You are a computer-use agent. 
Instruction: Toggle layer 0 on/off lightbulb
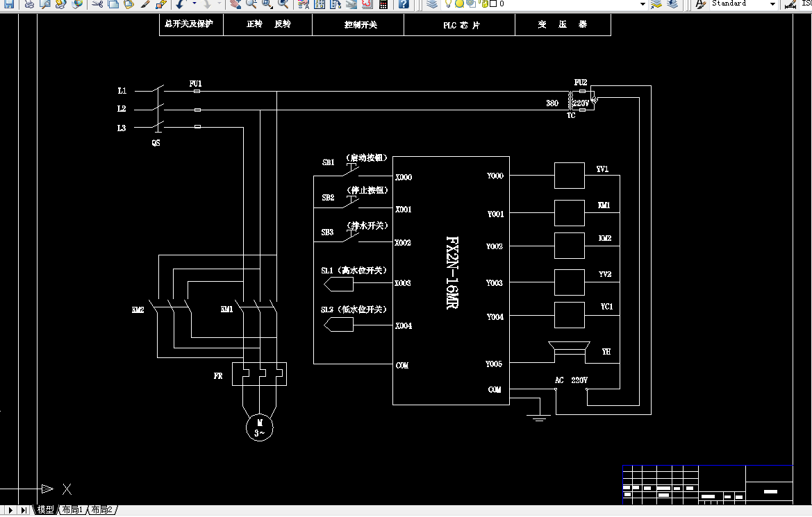pos(449,4)
